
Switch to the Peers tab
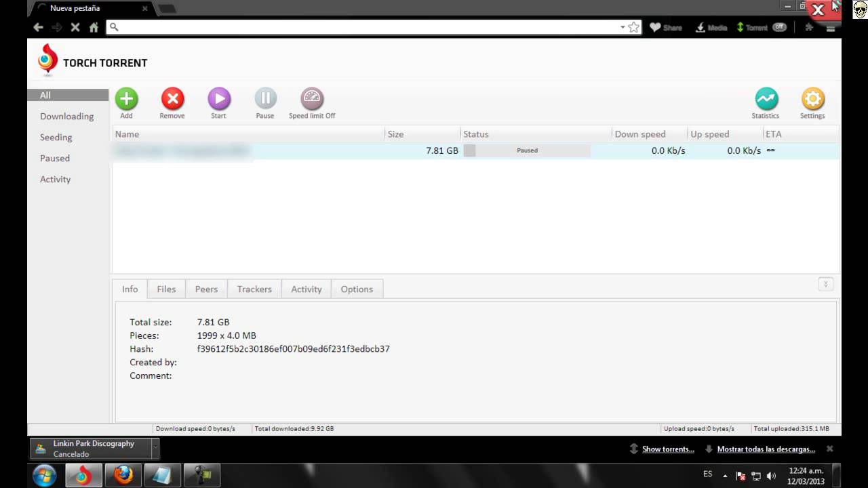tap(206, 289)
